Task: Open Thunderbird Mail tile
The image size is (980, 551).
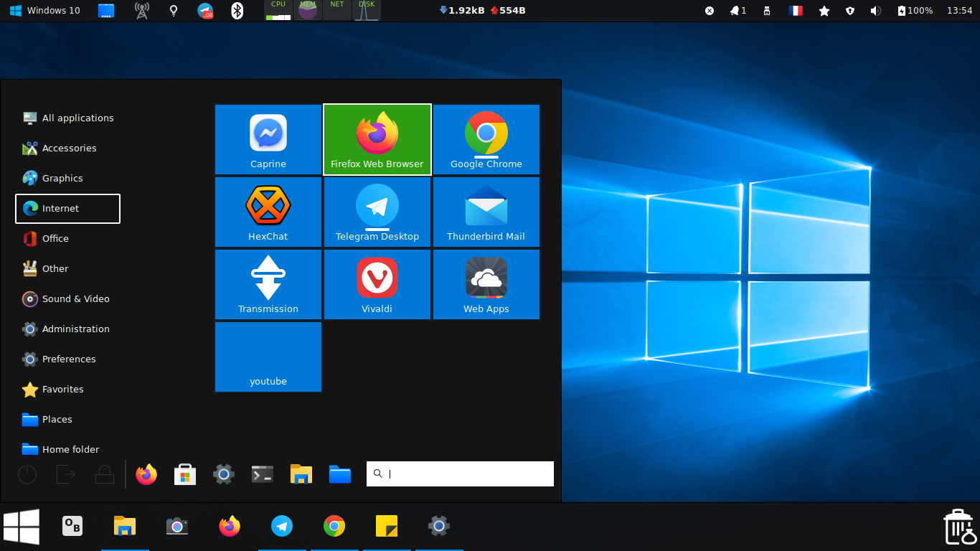Action: (x=486, y=212)
